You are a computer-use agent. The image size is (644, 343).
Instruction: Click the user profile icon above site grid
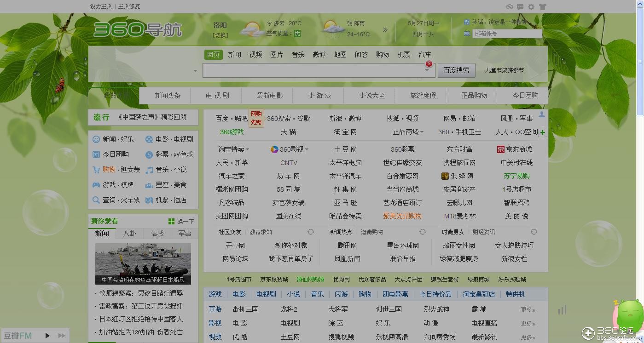pyautogui.click(x=542, y=114)
